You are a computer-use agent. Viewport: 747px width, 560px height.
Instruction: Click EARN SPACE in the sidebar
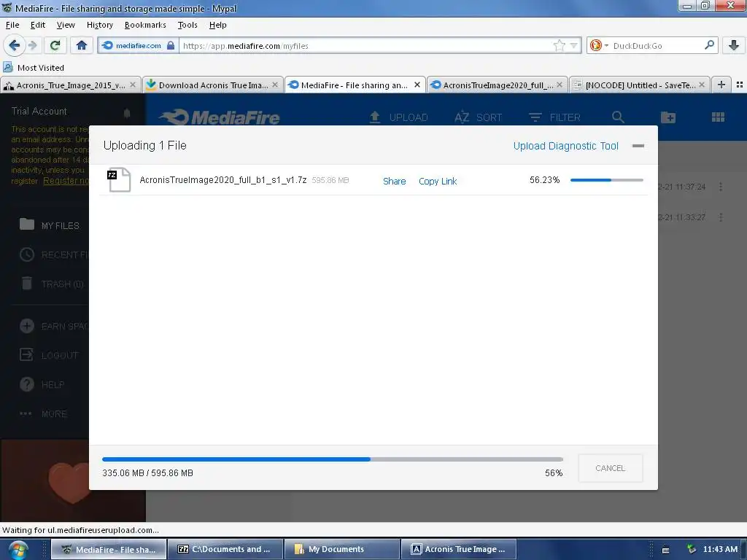(x=54, y=326)
